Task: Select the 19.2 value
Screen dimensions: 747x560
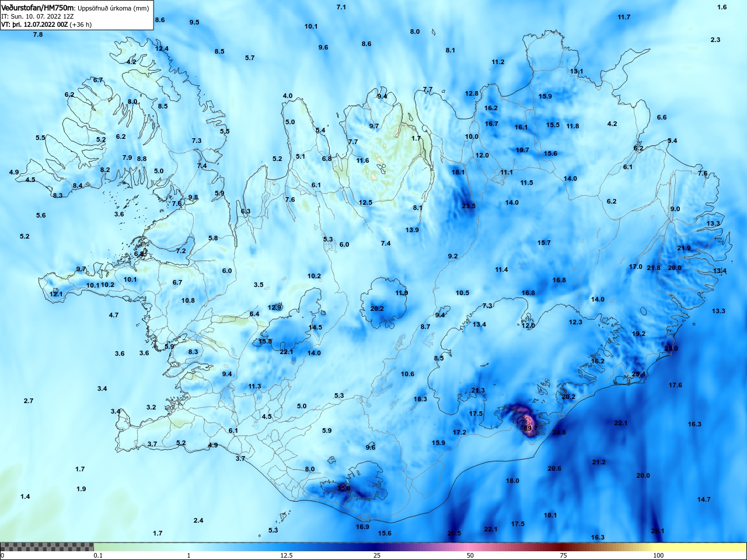Action: tap(638, 334)
